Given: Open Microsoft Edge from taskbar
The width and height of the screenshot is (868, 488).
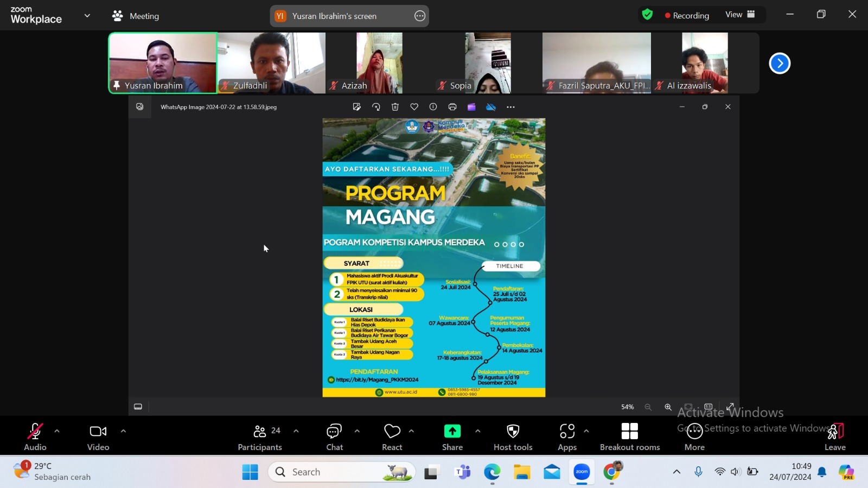Looking at the screenshot, I should pyautogui.click(x=492, y=472).
